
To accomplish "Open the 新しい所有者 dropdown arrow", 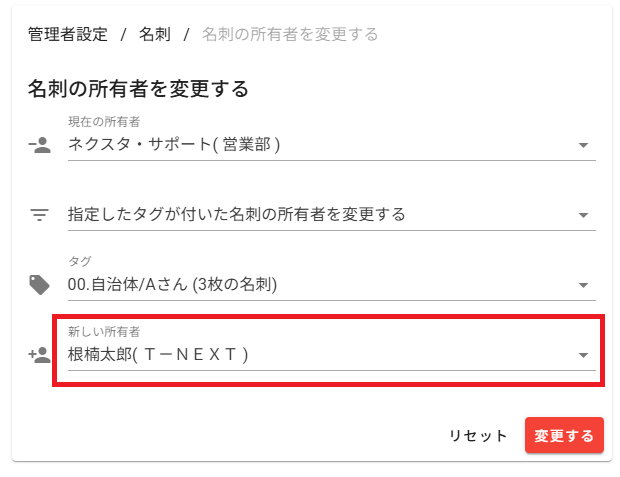I will 583,355.
